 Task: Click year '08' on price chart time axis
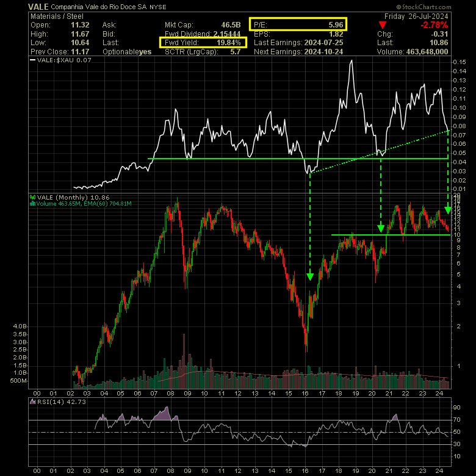(x=171, y=394)
